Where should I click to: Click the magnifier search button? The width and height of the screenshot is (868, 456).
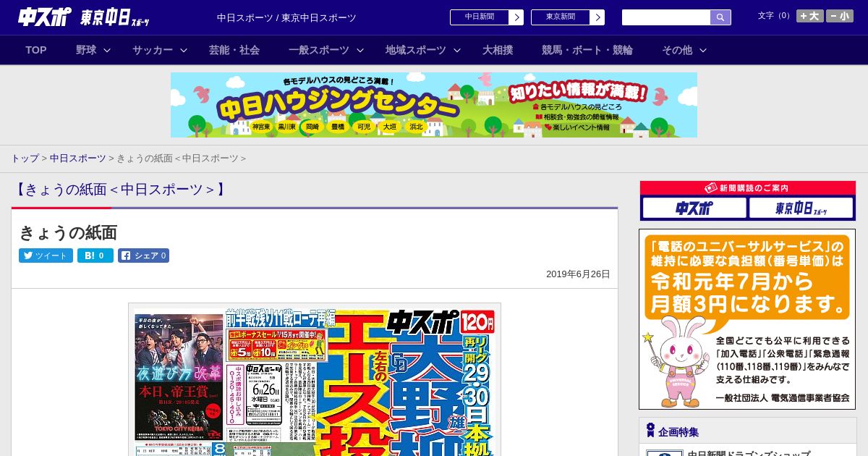coord(720,17)
